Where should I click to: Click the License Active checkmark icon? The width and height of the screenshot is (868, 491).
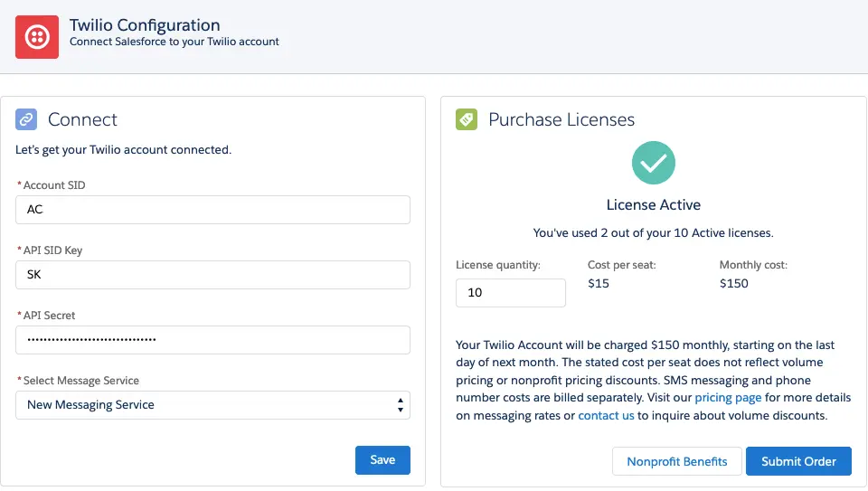(653, 163)
